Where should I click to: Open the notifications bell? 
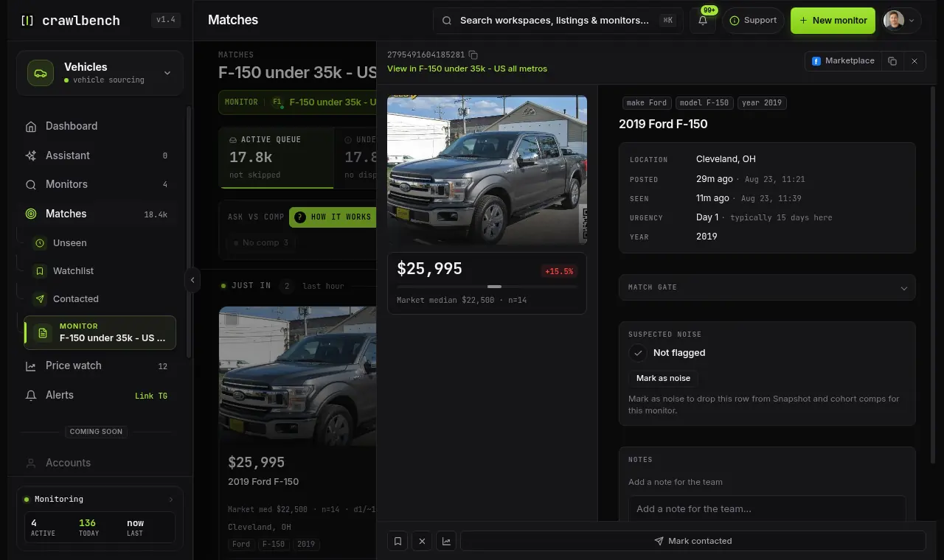[703, 21]
